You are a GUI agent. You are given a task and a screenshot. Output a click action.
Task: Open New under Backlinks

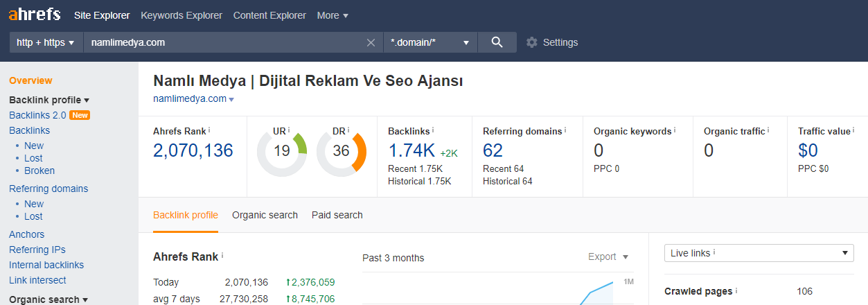pos(34,146)
